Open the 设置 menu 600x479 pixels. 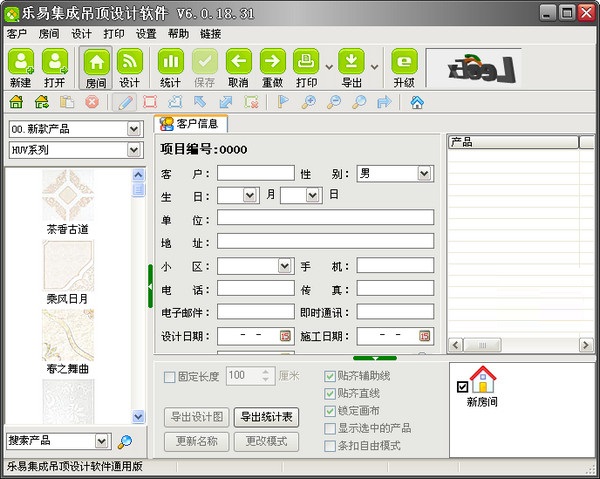[146, 34]
